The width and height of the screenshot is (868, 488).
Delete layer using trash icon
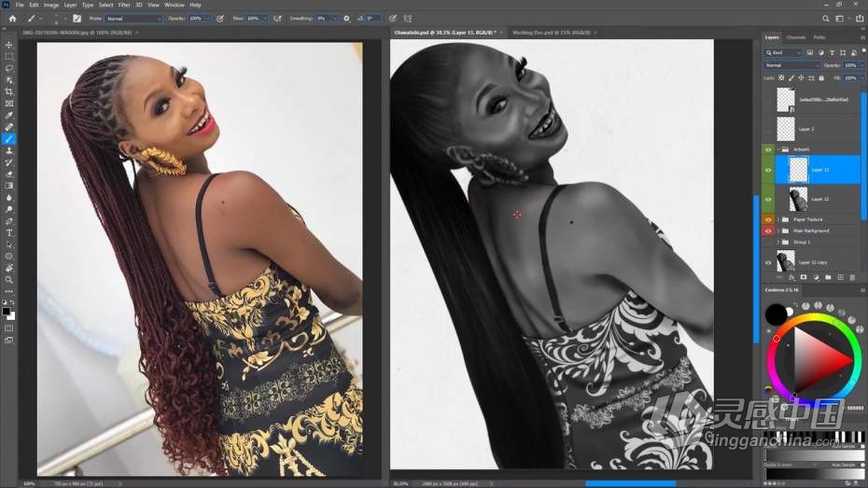tap(852, 277)
